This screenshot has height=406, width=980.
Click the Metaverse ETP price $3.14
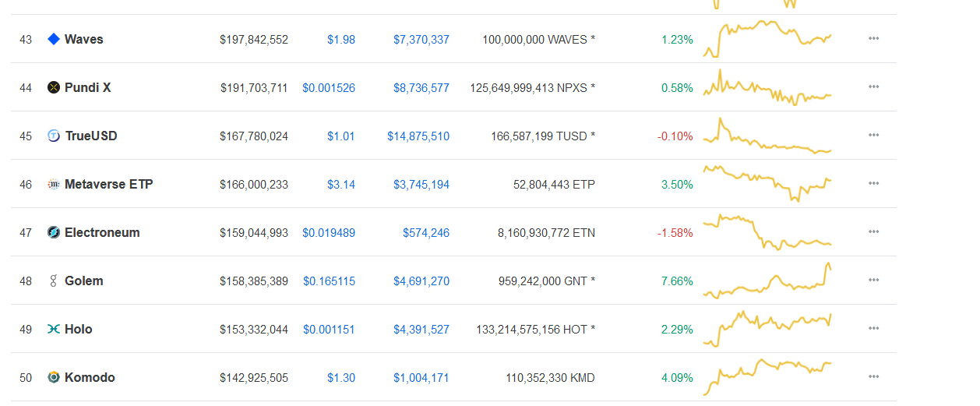click(x=341, y=184)
